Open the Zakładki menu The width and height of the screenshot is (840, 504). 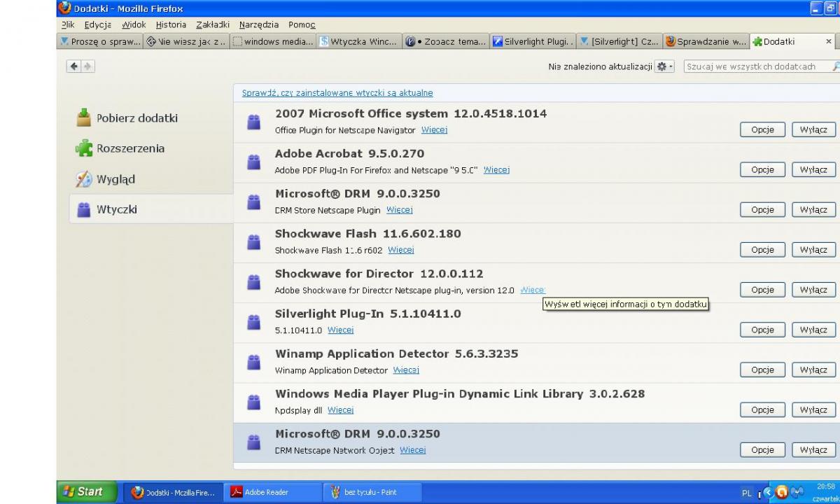point(212,24)
